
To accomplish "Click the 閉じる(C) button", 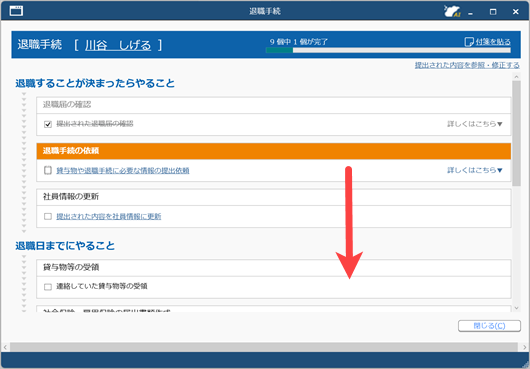I will [x=489, y=326].
